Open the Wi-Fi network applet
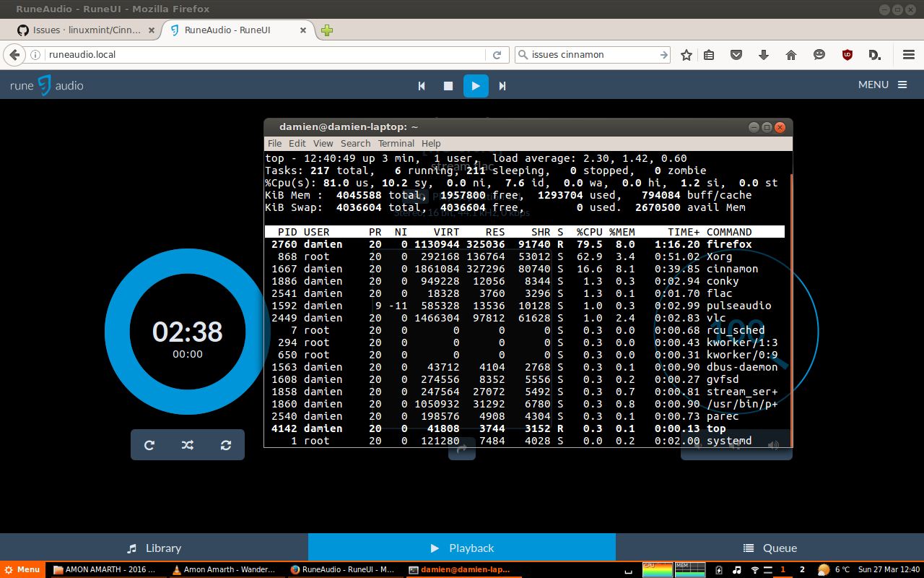Image resolution: width=924 pixels, height=578 pixels. tap(755, 570)
